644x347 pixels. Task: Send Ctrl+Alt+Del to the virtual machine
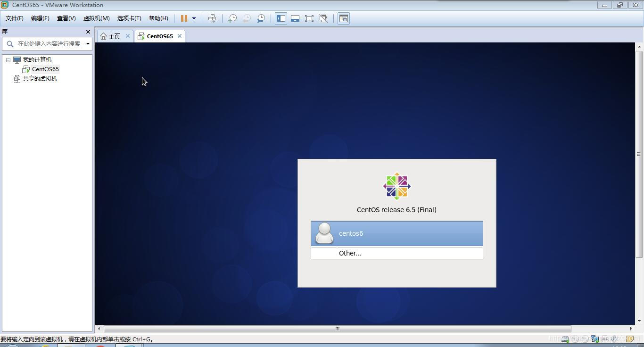212,18
